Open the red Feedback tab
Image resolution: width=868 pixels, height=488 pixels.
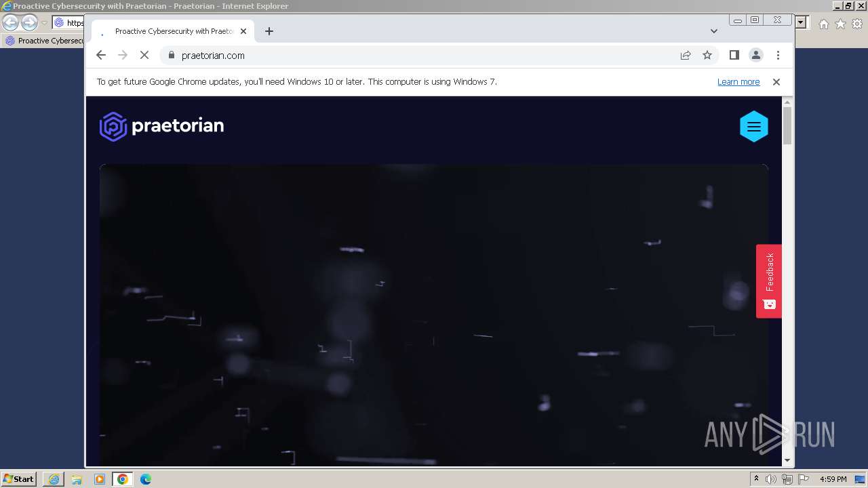pyautogui.click(x=769, y=281)
